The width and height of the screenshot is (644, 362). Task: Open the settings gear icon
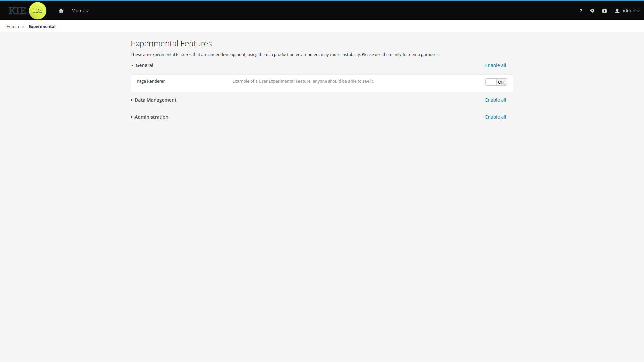pos(592,11)
